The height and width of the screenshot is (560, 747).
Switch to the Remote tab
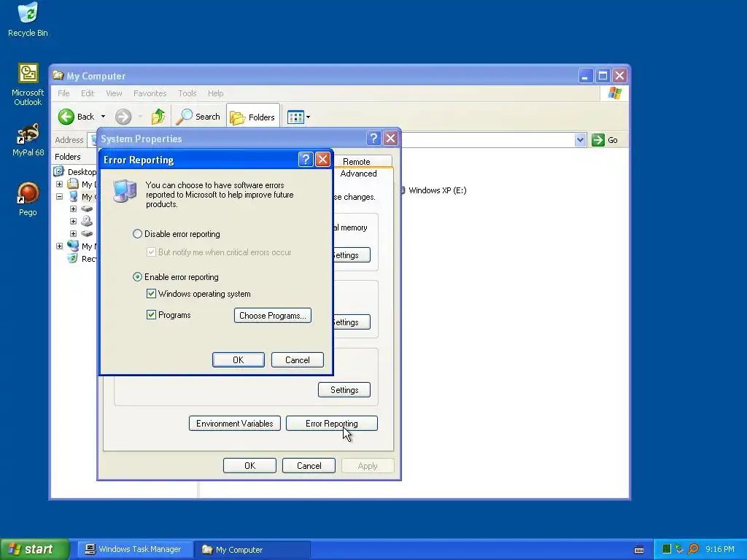tap(356, 161)
